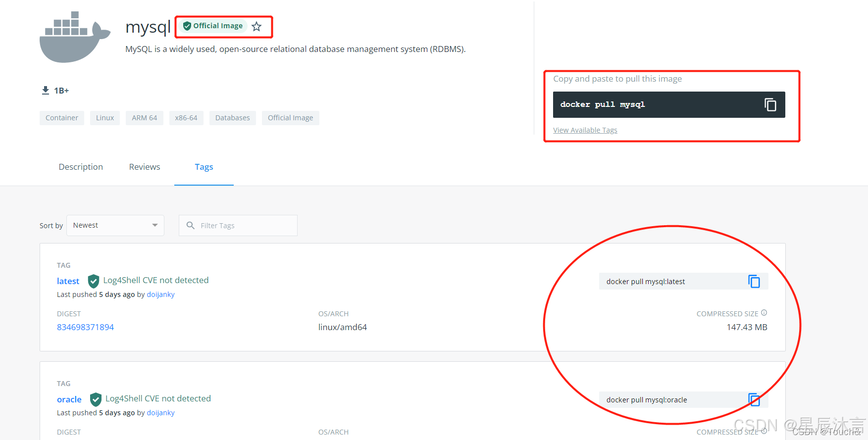
Task: Click the search magnifier in Filter Tags
Action: pyautogui.click(x=190, y=225)
